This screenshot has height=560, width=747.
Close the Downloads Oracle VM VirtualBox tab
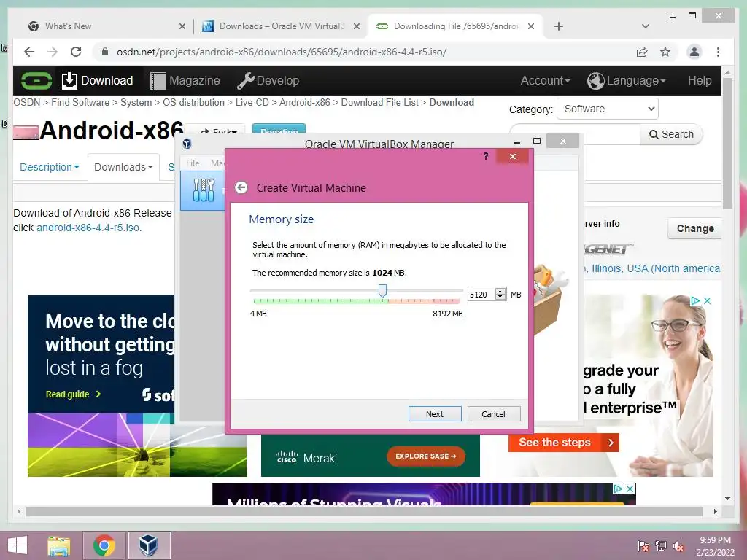[x=356, y=26]
